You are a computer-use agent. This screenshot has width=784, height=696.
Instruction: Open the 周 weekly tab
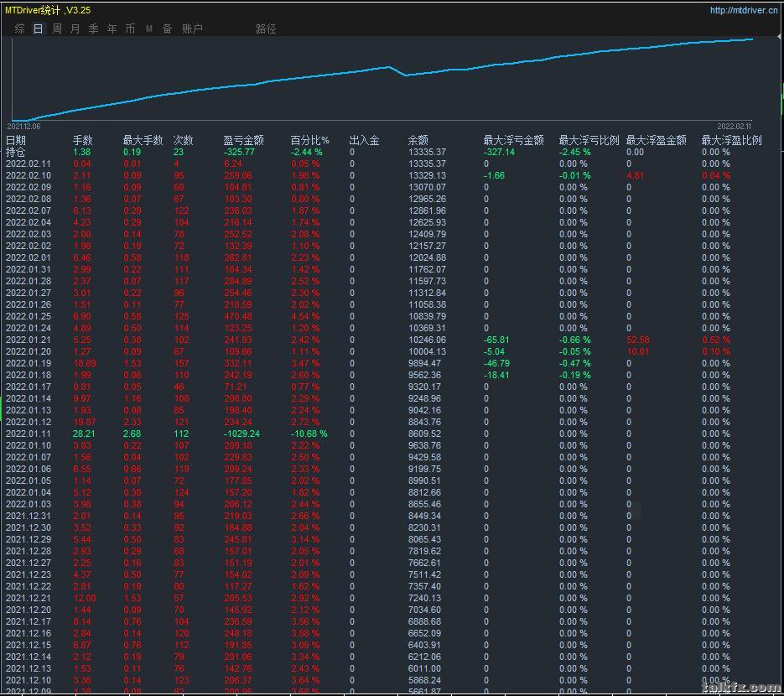pos(57,29)
